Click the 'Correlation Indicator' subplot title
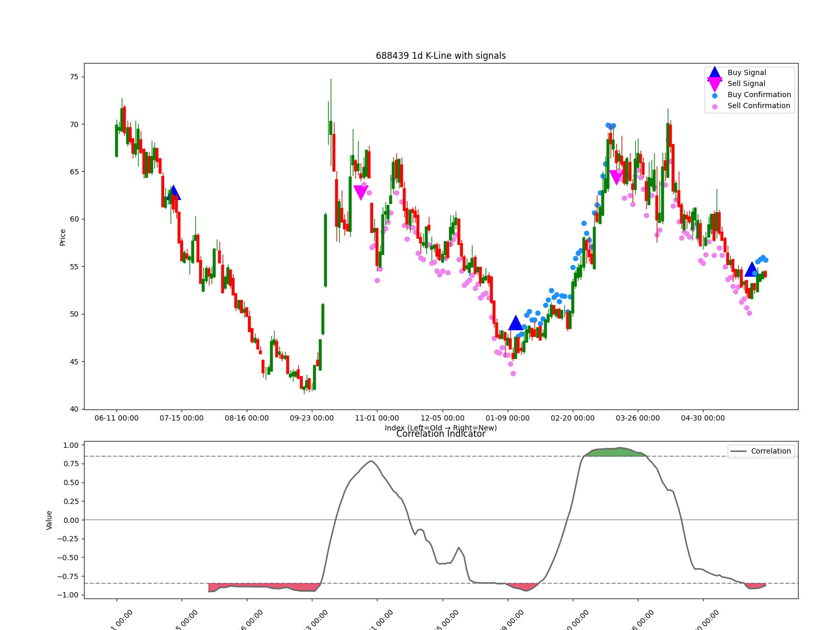Image resolution: width=840 pixels, height=630 pixels. 441,434
